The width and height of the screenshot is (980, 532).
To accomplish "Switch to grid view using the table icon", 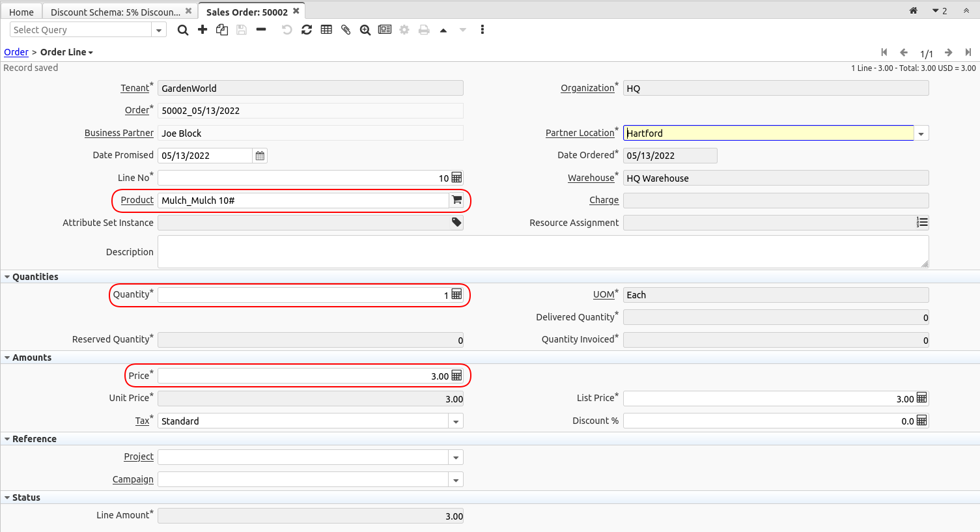I will pos(326,30).
